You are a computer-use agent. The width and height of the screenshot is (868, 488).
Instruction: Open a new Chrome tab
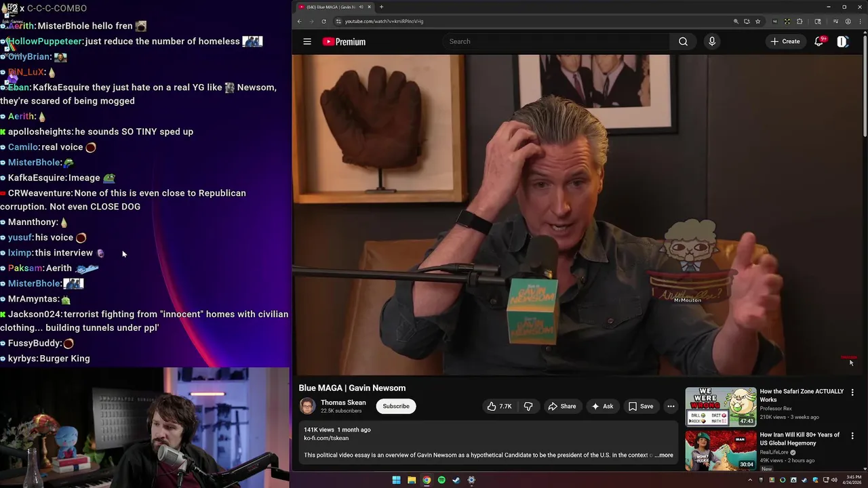[381, 7]
